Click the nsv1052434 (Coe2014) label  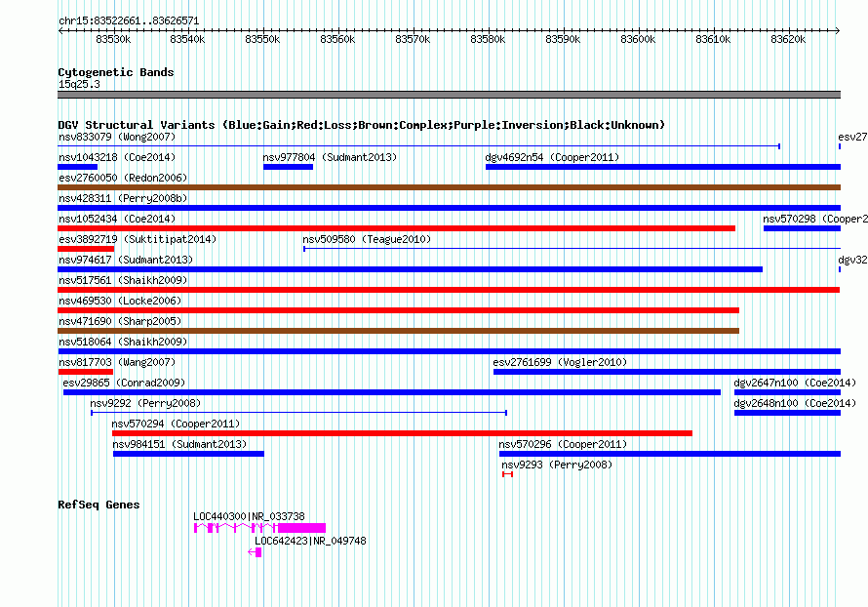117,219
